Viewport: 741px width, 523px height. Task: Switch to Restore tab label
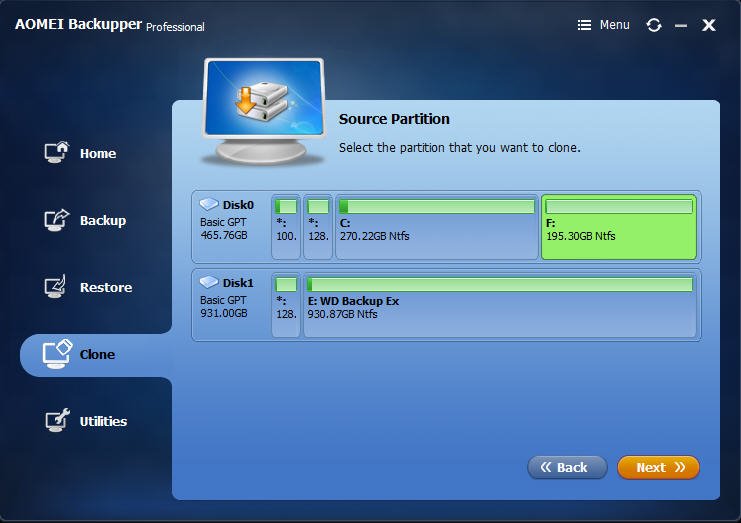point(106,287)
